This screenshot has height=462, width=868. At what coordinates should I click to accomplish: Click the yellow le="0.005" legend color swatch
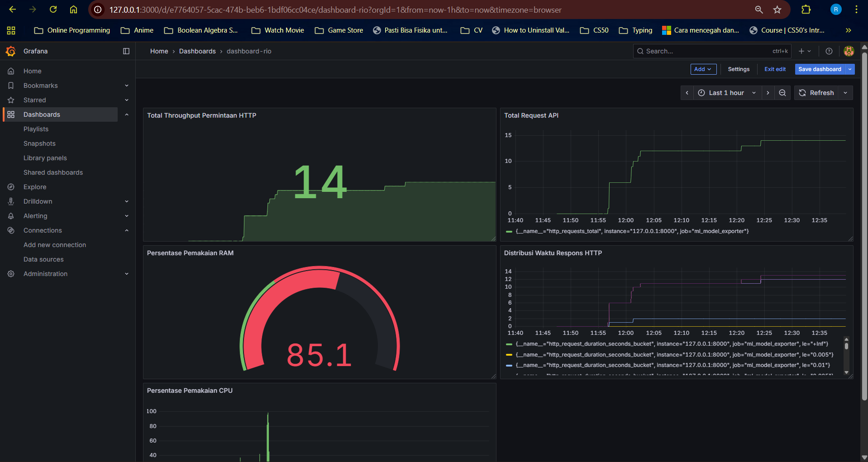click(x=509, y=355)
